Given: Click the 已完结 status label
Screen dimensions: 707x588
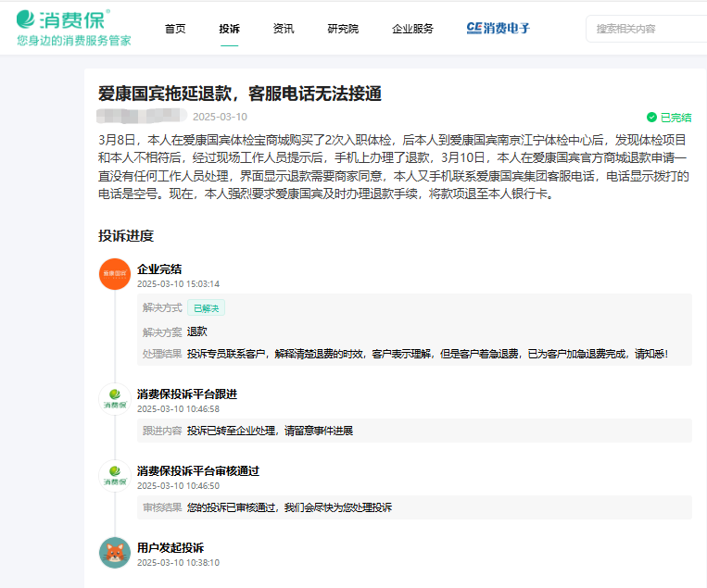Looking at the screenshot, I should [675, 118].
